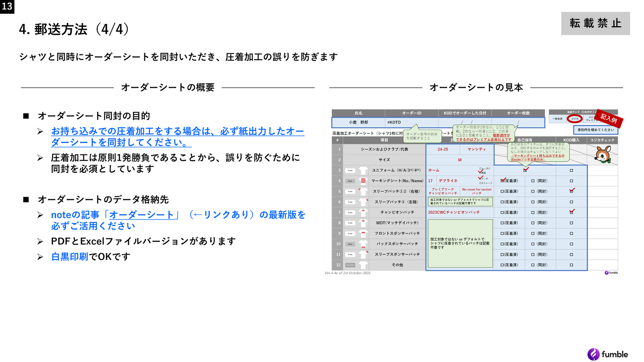Click the 小鹿 野郎 name field
This screenshot has width=644, height=362.
(x=358, y=122)
